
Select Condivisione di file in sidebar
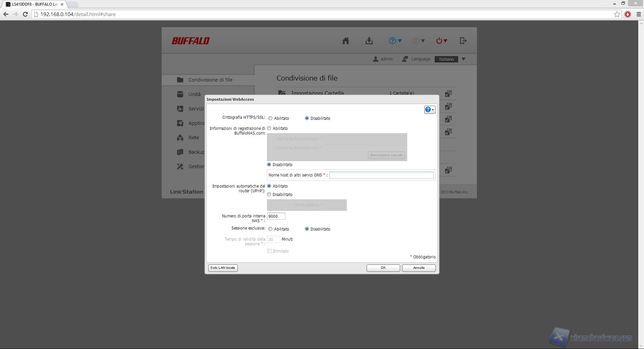210,80
